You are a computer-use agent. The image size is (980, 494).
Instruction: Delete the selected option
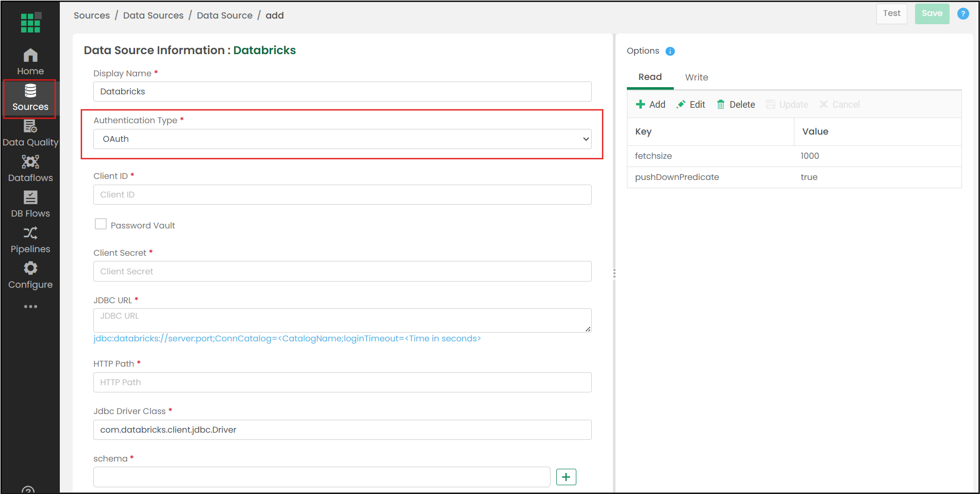pyautogui.click(x=736, y=104)
